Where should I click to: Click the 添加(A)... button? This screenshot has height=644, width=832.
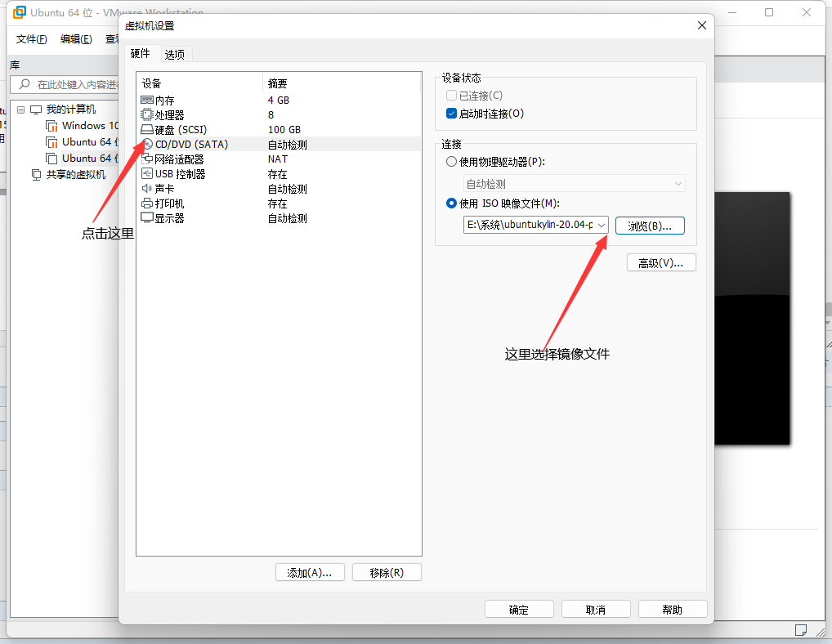click(x=310, y=572)
